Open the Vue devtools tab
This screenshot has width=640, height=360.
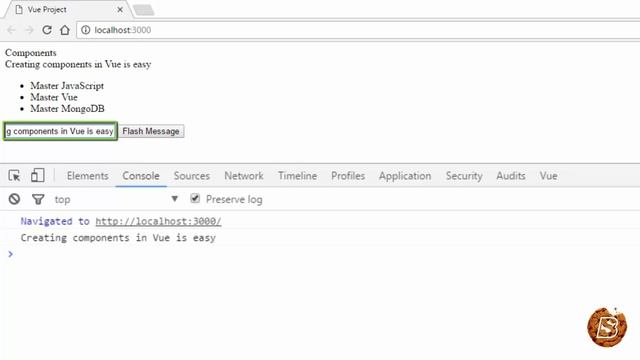click(548, 176)
